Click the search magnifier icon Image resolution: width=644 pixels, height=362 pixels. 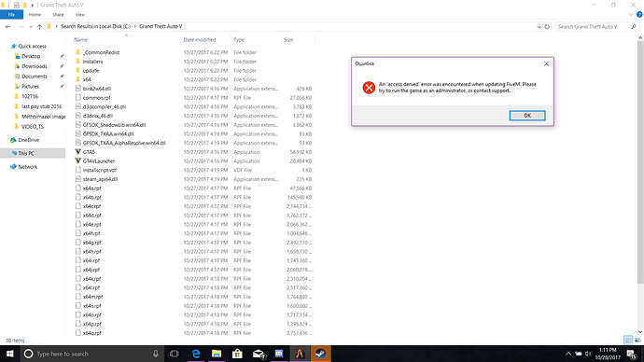pos(634,27)
